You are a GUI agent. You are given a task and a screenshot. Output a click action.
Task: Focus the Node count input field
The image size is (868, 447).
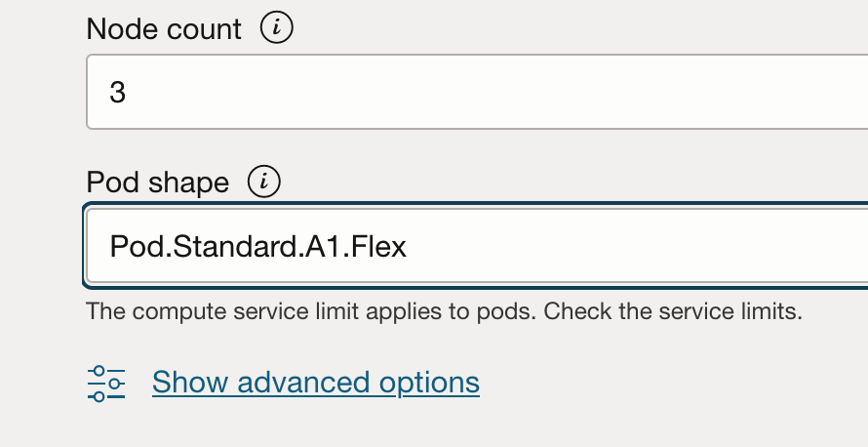click(476, 93)
